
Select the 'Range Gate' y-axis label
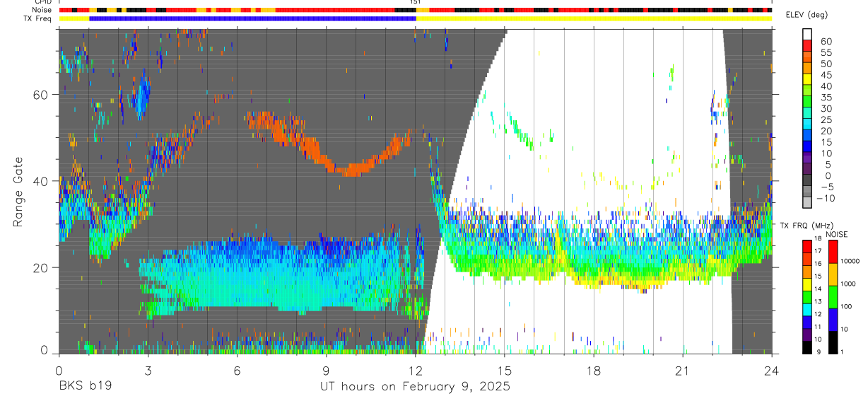(18, 192)
